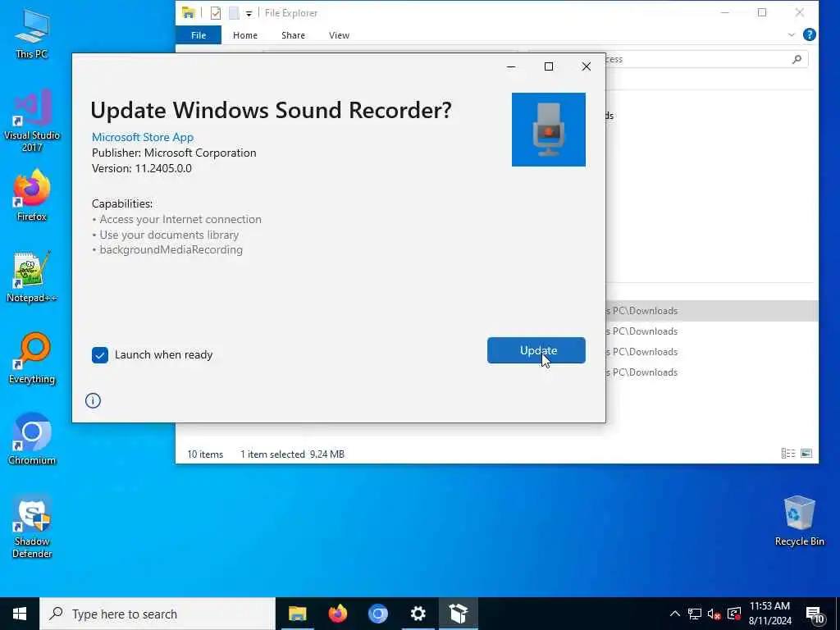Open View tab in File Explorer

(339, 35)
